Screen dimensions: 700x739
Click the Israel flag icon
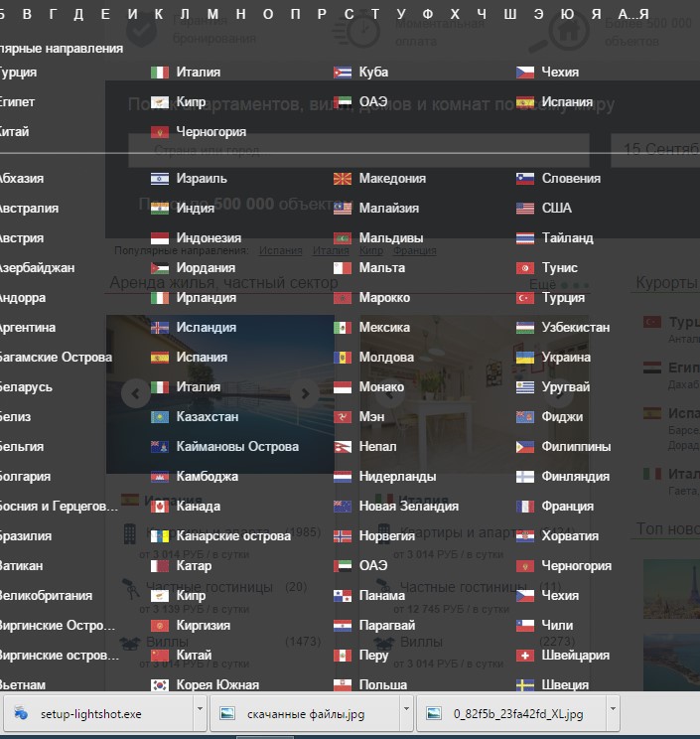(160, 179)
